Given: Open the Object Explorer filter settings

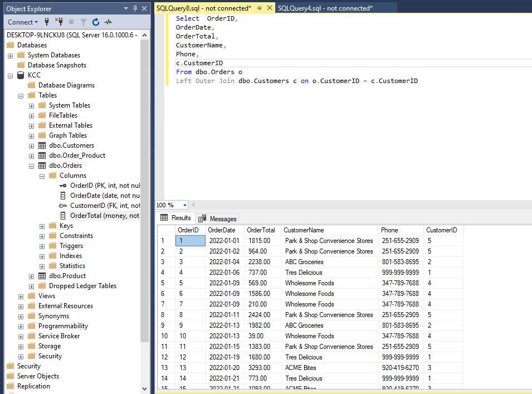Looking at the screenshot, I should 84,22.
